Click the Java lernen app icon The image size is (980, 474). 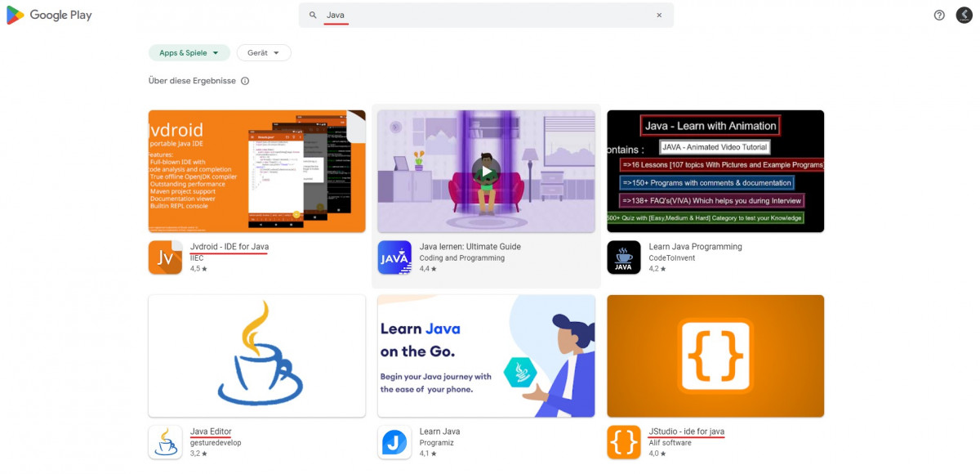coord(394,257)
